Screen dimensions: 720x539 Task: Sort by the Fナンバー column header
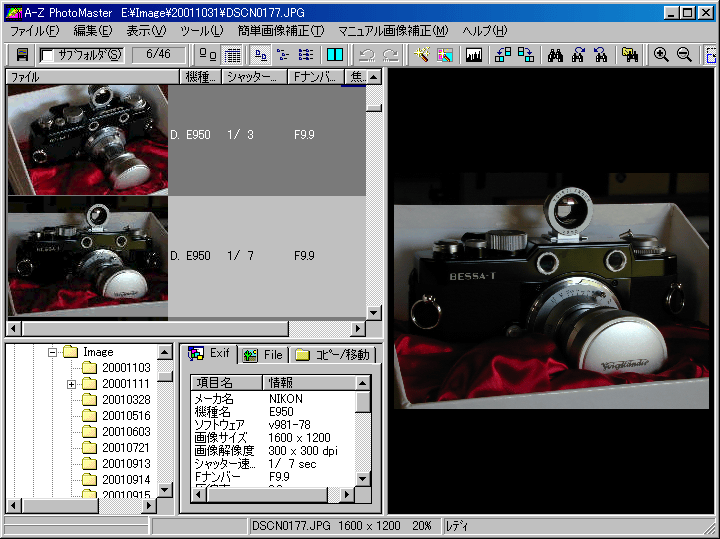click(315, 77)
